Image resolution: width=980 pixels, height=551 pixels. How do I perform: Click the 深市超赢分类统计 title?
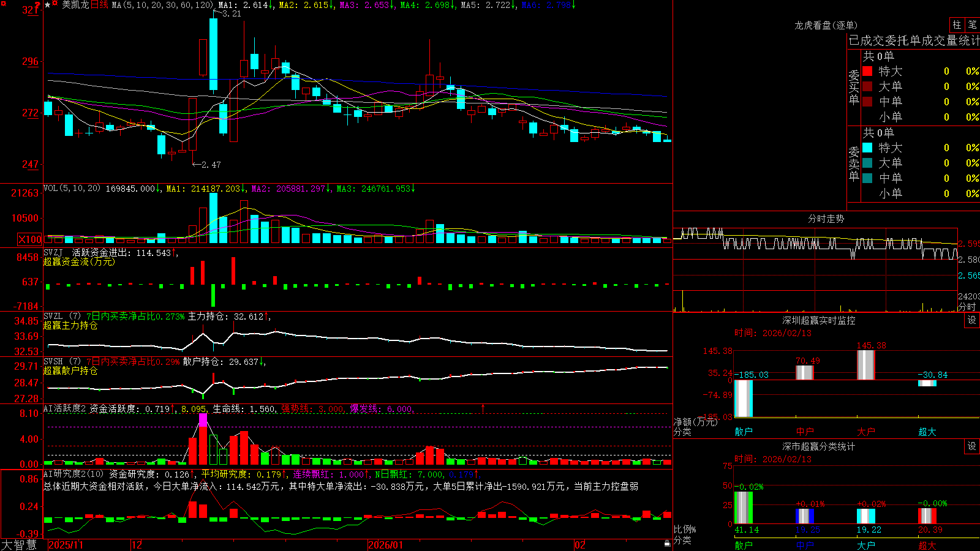click(818, 446)
